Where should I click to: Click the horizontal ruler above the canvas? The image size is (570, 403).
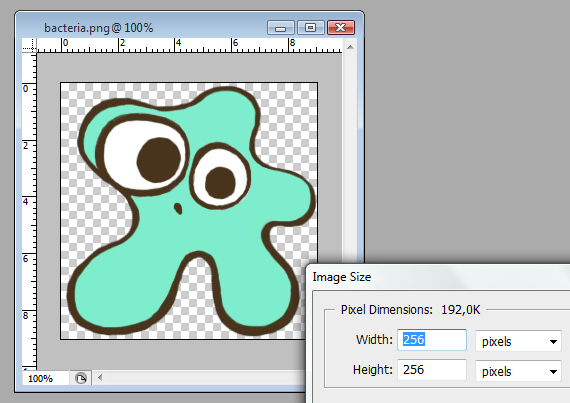point(189,45)
